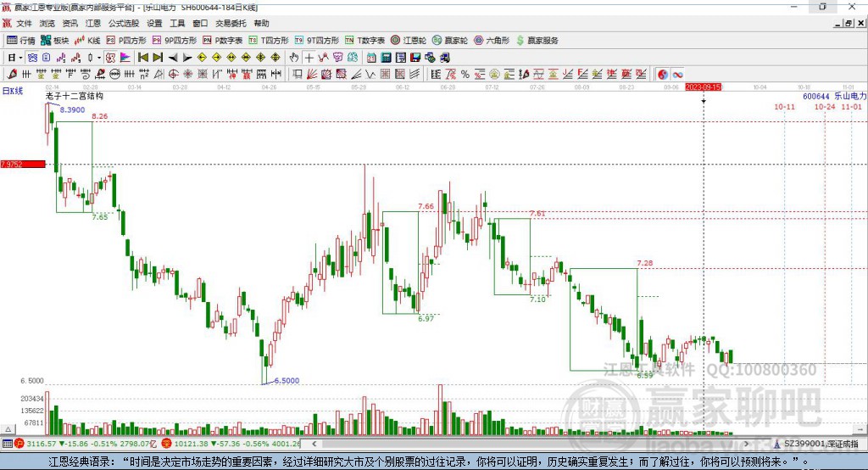The image size is (868, 470).
Task: Open the T数字表 tool
Action: point(364,41)
